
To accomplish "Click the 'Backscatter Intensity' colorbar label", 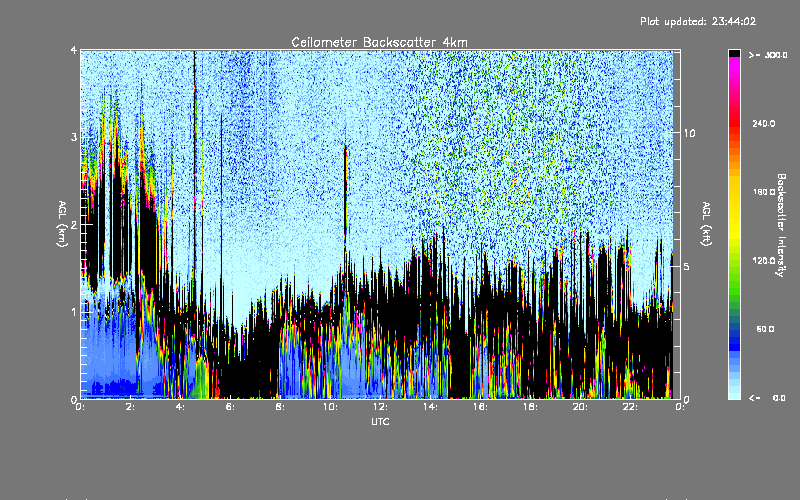I will pyautogui.click(x=781, y=225).
